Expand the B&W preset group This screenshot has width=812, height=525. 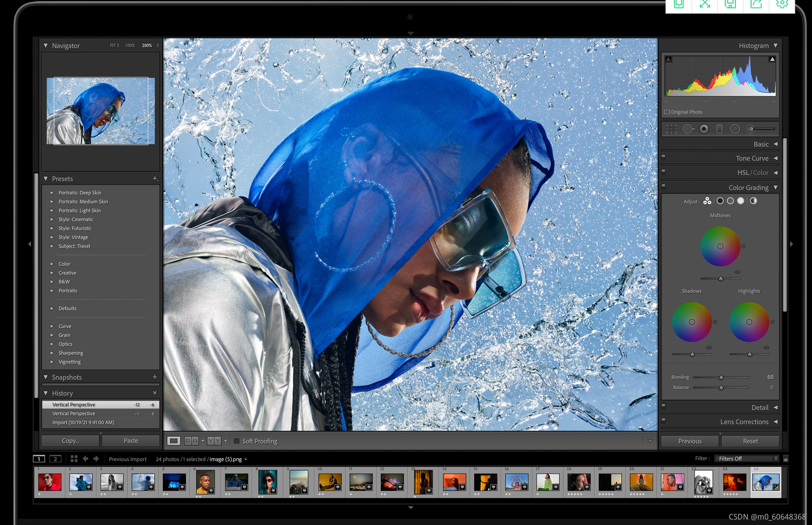point(52,281)
